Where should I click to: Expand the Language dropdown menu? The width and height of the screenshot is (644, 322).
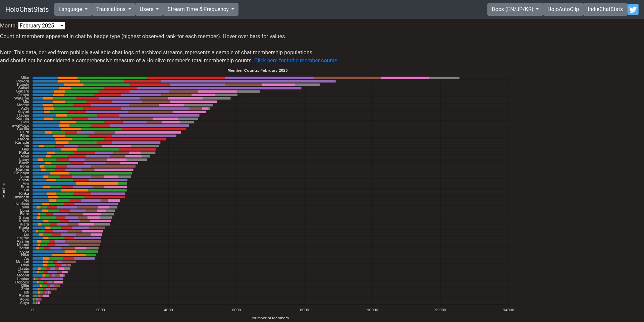[73, 9]
